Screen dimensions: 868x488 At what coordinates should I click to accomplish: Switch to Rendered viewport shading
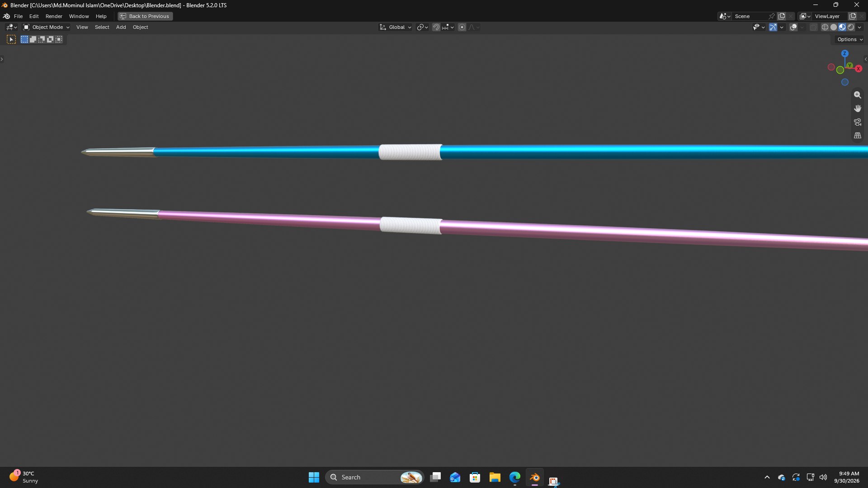coord(851,28)
